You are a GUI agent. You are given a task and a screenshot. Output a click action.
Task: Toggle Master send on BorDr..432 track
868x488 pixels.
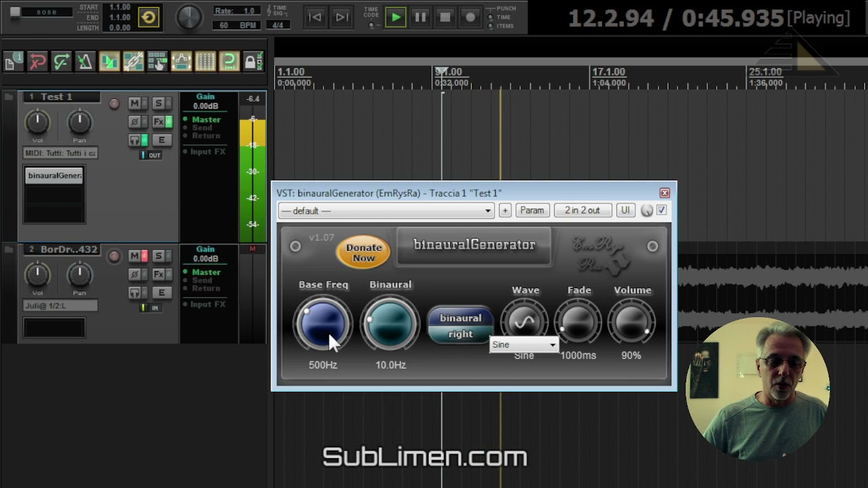coord(202,272)
